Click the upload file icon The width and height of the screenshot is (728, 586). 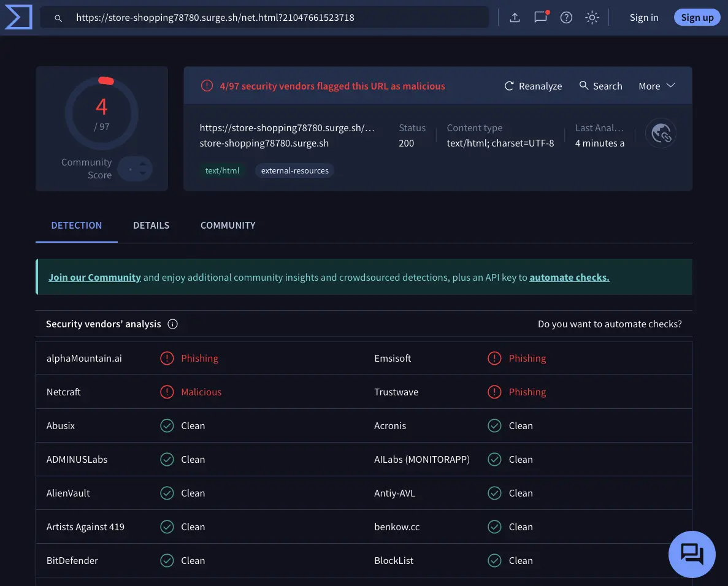pyautogui.click(x=515, y=18)
